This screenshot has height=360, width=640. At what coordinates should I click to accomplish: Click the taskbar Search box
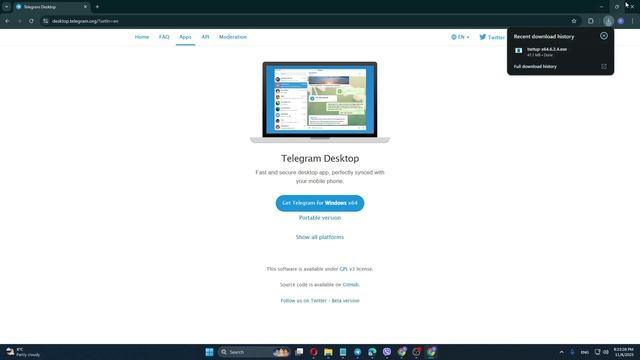point(253,352)
